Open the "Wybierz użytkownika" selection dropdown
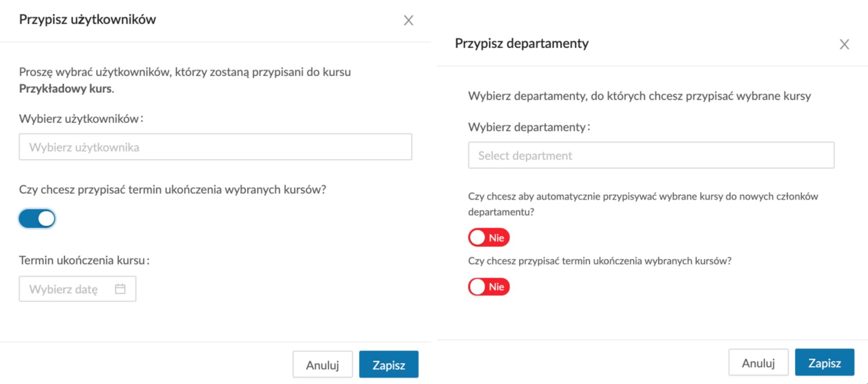Image resolution: width=868 pixels, height=384 pixels. tap(215, 147)
